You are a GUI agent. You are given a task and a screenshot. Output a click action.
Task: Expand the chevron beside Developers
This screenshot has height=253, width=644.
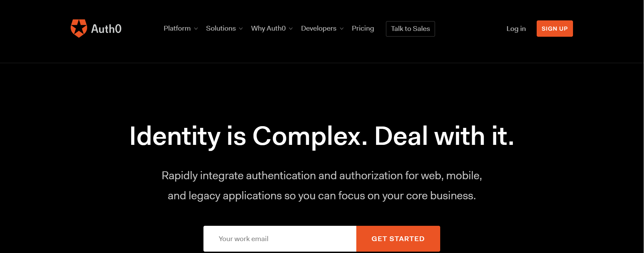(342, 29)
